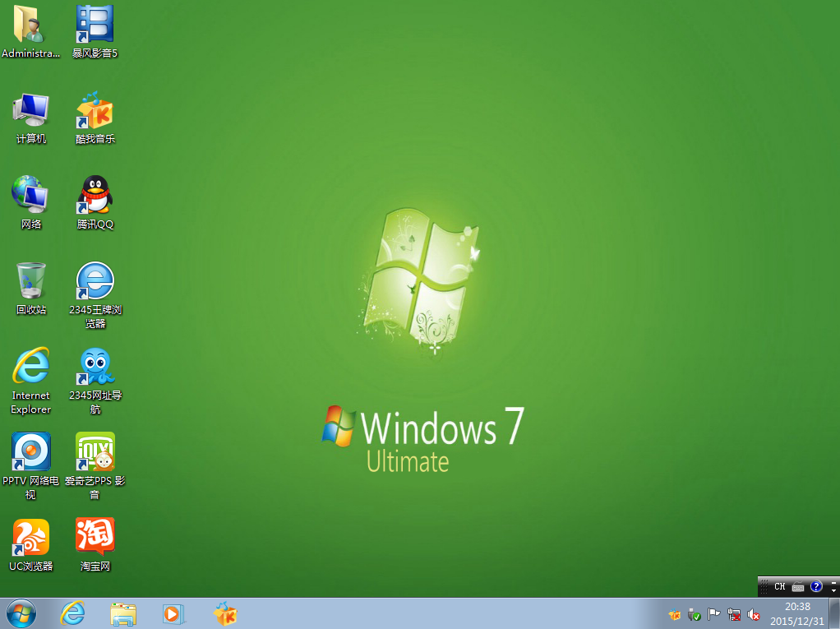Minimize the language bar
Image resolution: width=840 pixels, height=629 pixels.
[834, 582]
